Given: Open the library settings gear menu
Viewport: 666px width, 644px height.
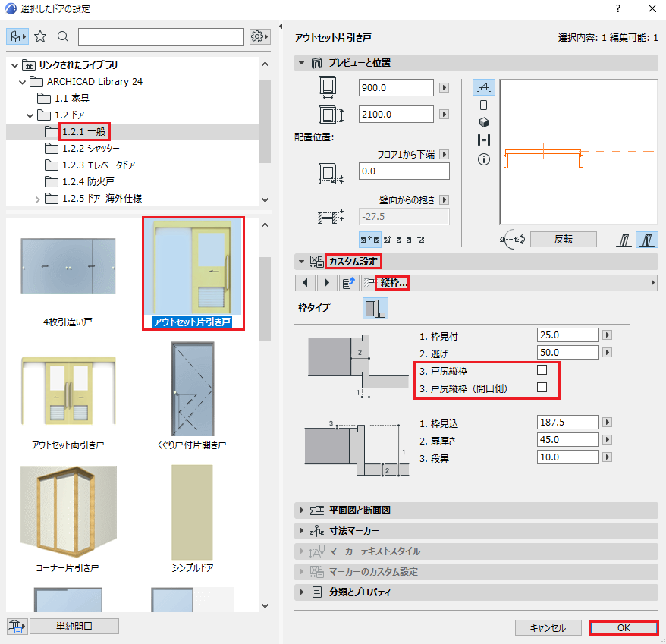Looking at the screenshot, I should (x=259, y=37).
